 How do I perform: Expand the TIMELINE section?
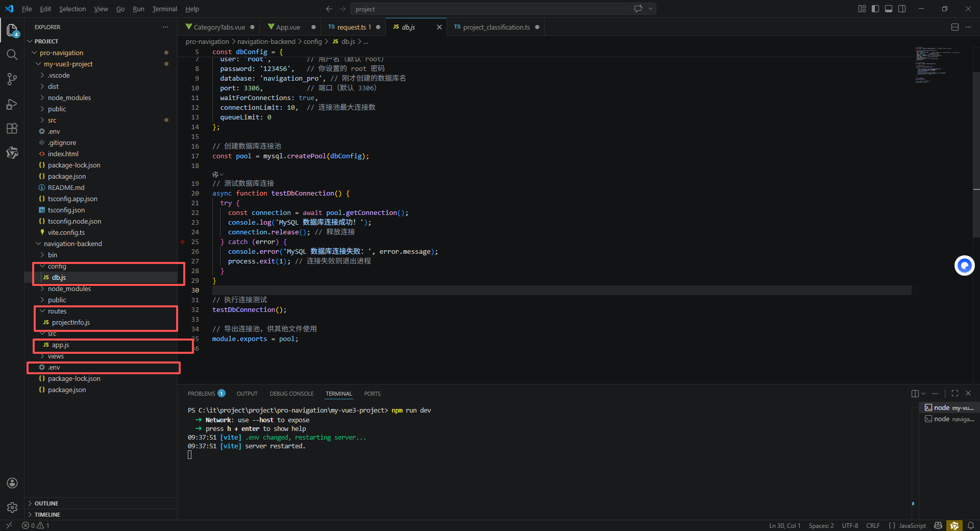point(47,515)
